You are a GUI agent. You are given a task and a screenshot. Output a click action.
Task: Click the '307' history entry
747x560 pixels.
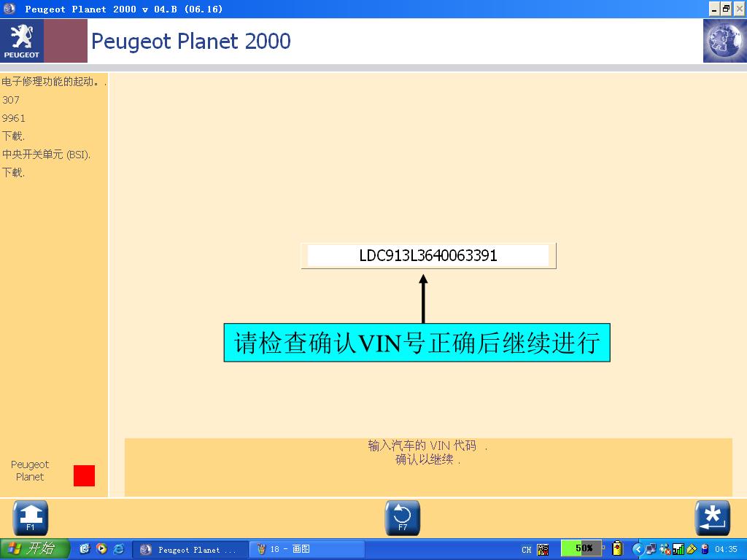10,100
